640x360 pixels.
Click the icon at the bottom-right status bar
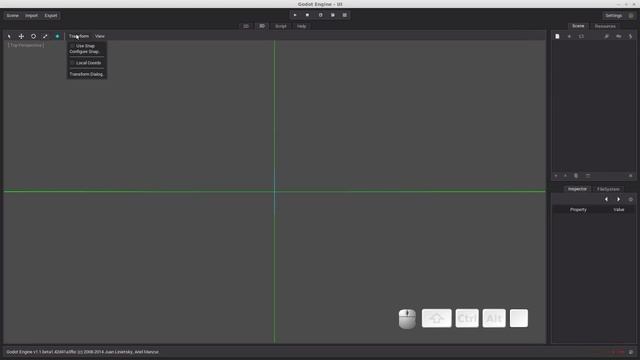(631, 352)
